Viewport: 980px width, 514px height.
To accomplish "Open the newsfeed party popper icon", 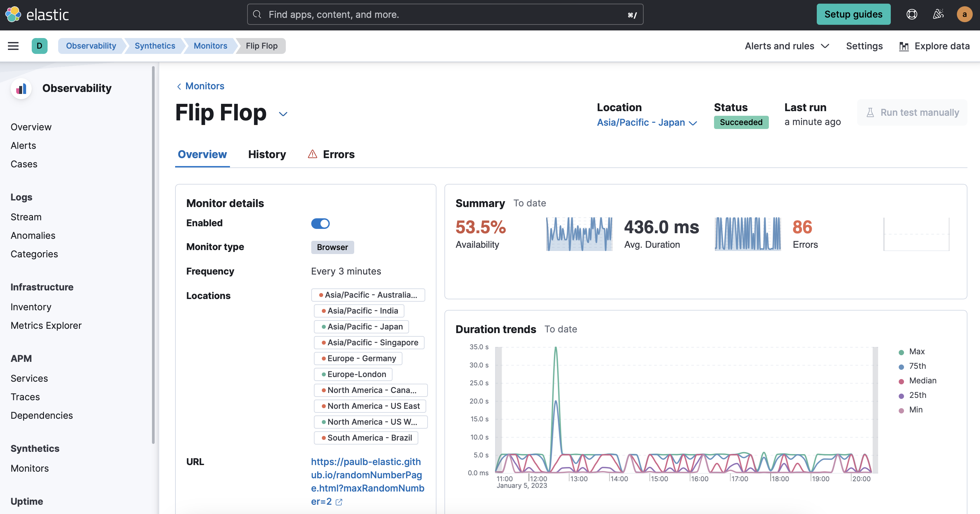I will tap(938, 15).
